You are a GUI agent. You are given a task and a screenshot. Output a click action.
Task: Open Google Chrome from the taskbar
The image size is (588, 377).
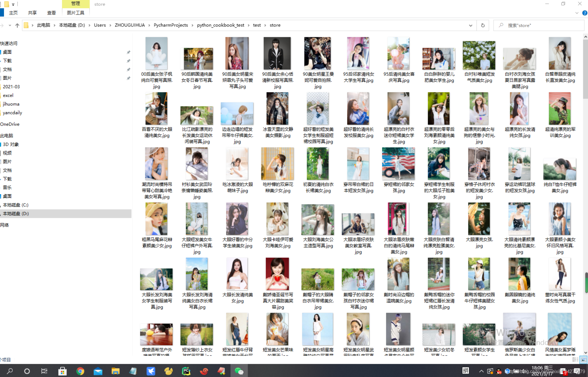[x=80, y=371]
